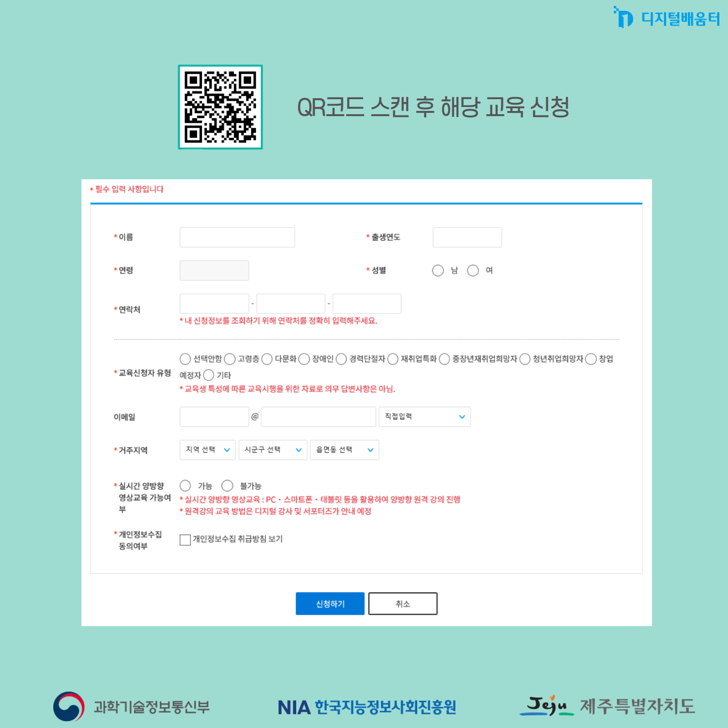The image size is (728, 728).
Task: Select 가능 for real-time video education
Action: pyautogui.click(x=185, y=485)
